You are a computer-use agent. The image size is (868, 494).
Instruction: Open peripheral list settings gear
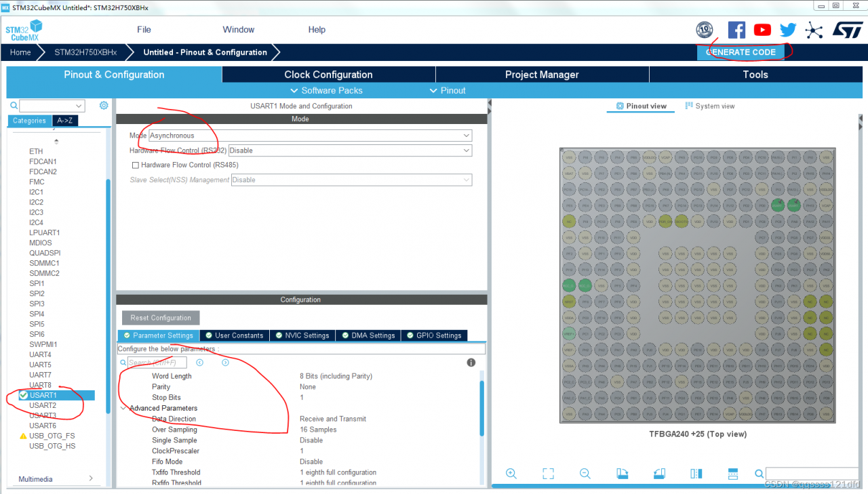click(104, 106)
